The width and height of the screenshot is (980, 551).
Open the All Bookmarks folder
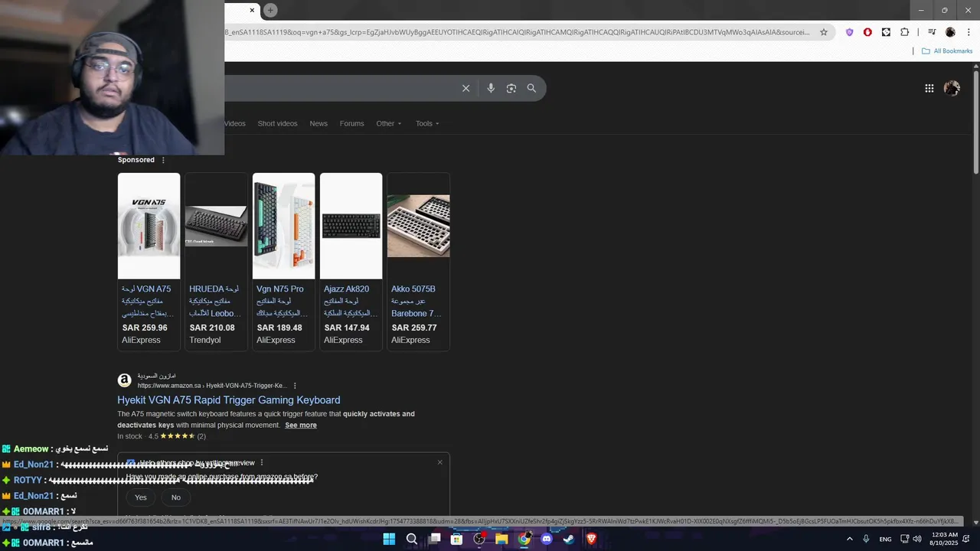point(947,51)
